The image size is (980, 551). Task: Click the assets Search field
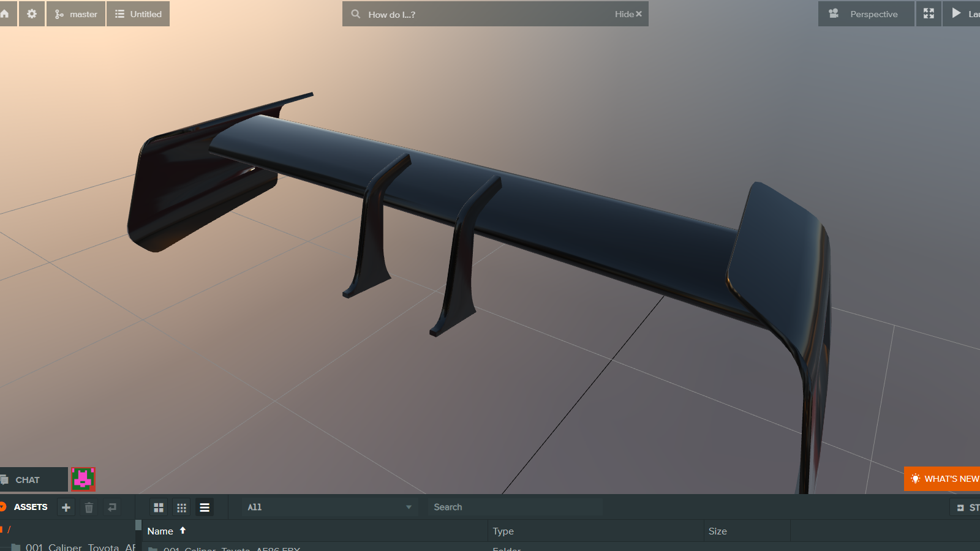(x=514, y=507)
